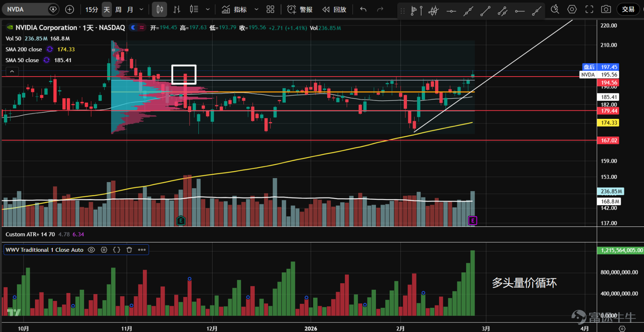Image resolution: width=644 pixels, height=332 pixels.
Task: Click the refresh icon beside SMA 200
Action: click(x=50, y=49)
